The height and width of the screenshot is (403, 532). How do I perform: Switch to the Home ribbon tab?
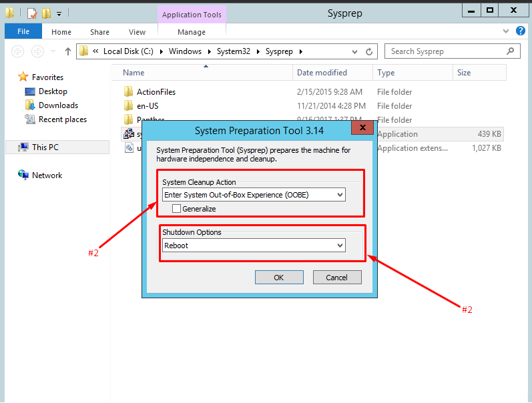[61, 32]
